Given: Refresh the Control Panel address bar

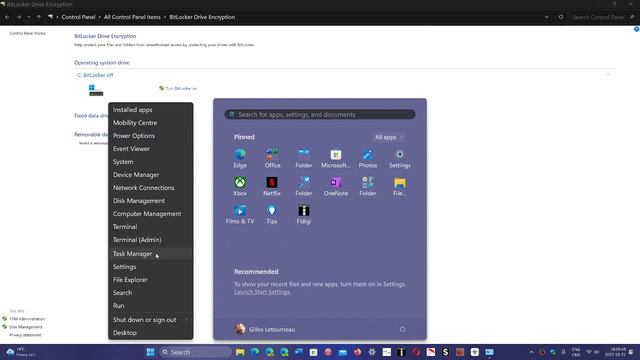Looking at the screenshot, I should point(561,17).
